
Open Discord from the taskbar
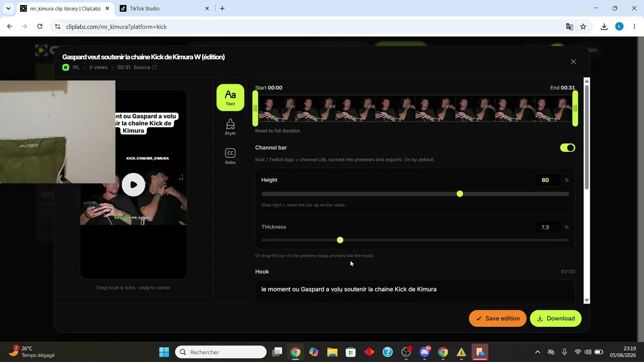click(425, 352)
